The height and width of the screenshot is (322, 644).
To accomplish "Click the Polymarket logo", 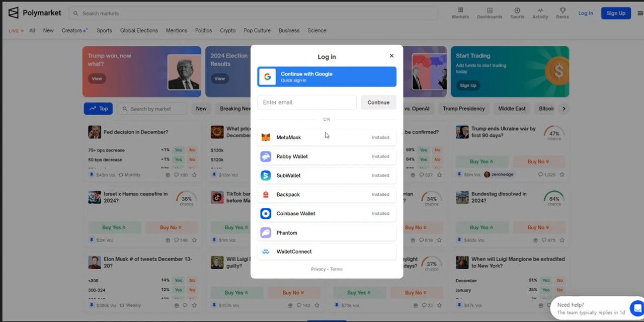I will [x=35, y=13].
